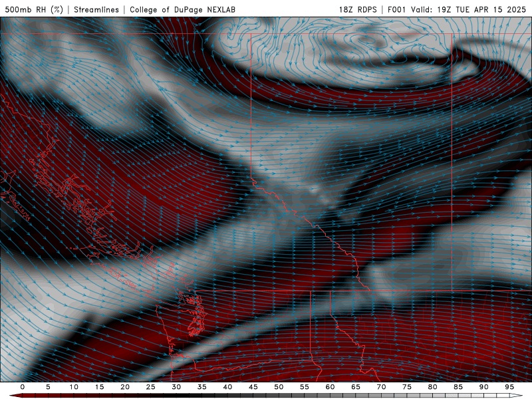Click the colorbar label '40'
Image resolution: width=532 pixels, height=399 pixels.
click(227, 387)
